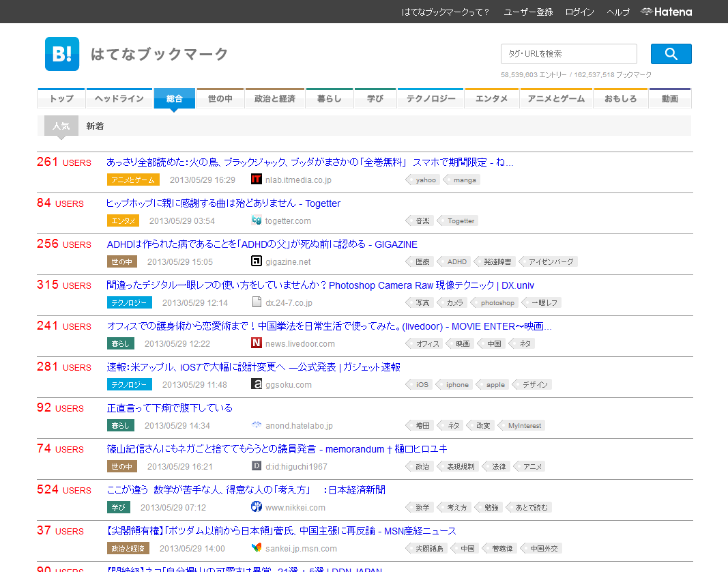Viewport: 728px width, 572px height.
Task: Open the 篠山紀信 memorandum article link
Action: tap(277, 448)
